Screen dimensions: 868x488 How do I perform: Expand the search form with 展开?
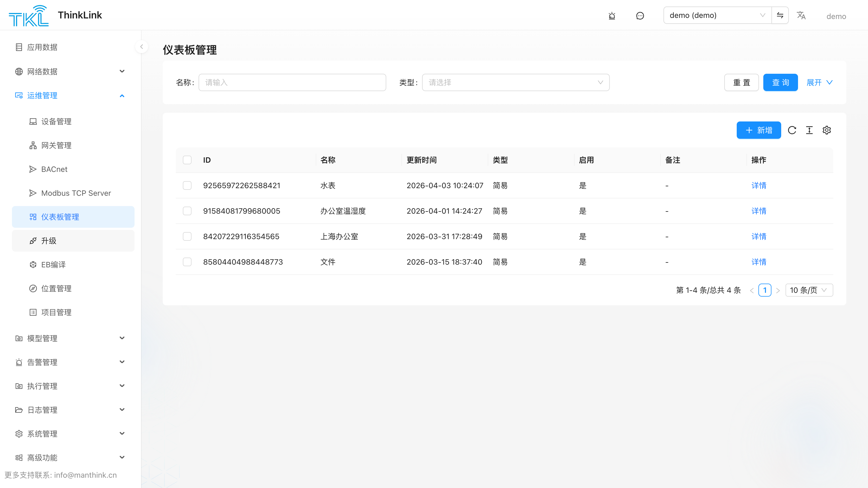(819, 82)
